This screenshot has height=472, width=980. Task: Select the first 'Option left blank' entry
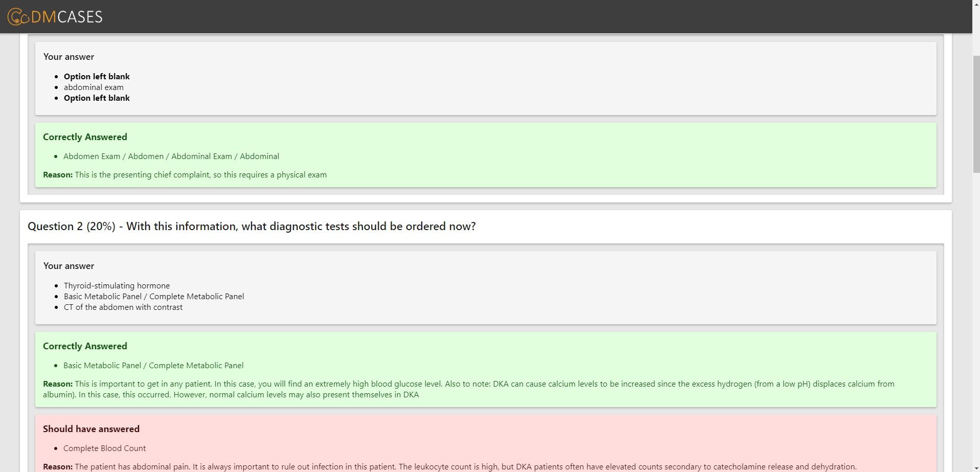tap(97, 77)
